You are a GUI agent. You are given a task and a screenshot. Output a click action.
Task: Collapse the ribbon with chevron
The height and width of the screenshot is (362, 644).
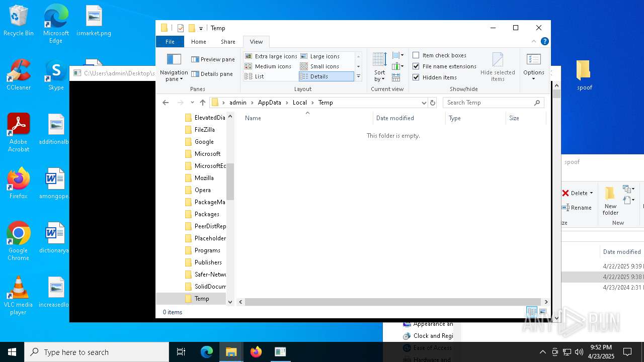pyautogui.click(x=534, y=41)
